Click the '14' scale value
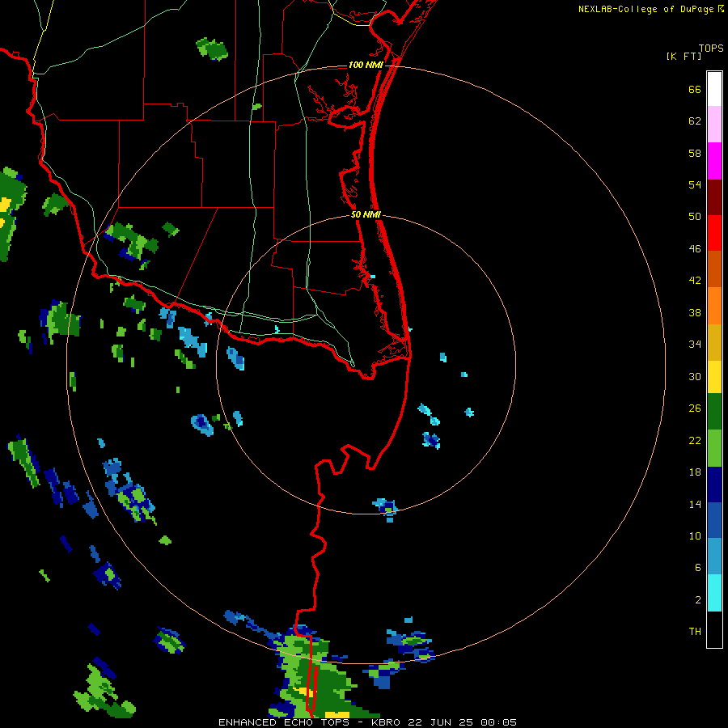The width and height of the screenshot is (728, 728). coord(695,504)
